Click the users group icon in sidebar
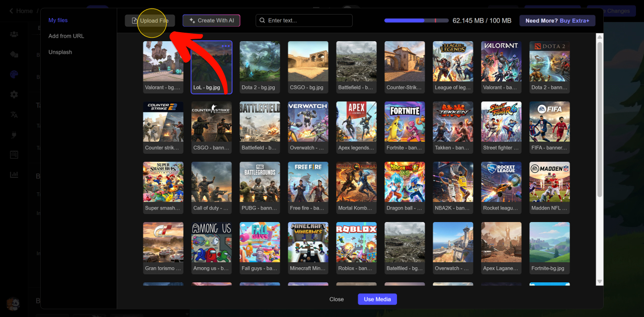 (14, 34)
